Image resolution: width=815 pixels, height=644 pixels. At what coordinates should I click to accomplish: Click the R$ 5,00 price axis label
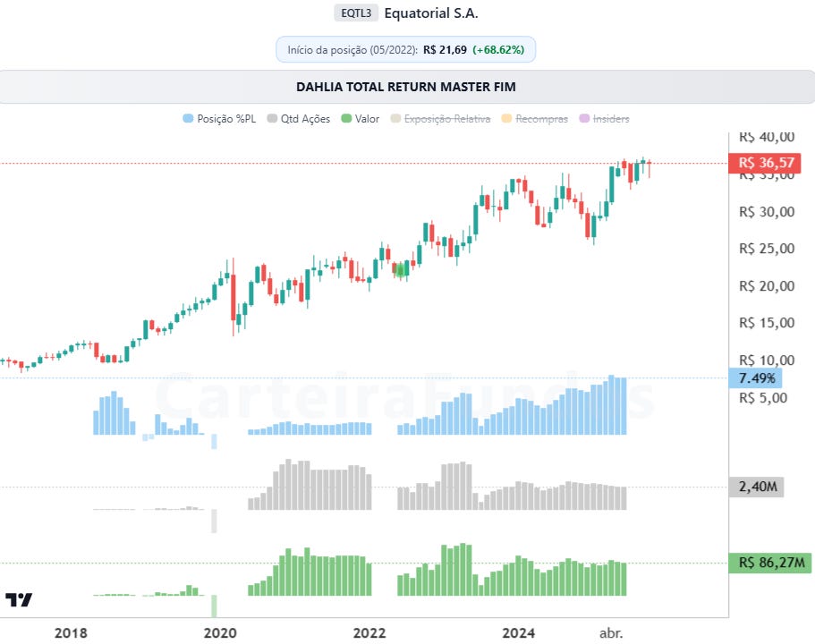[x=763, y=398]
